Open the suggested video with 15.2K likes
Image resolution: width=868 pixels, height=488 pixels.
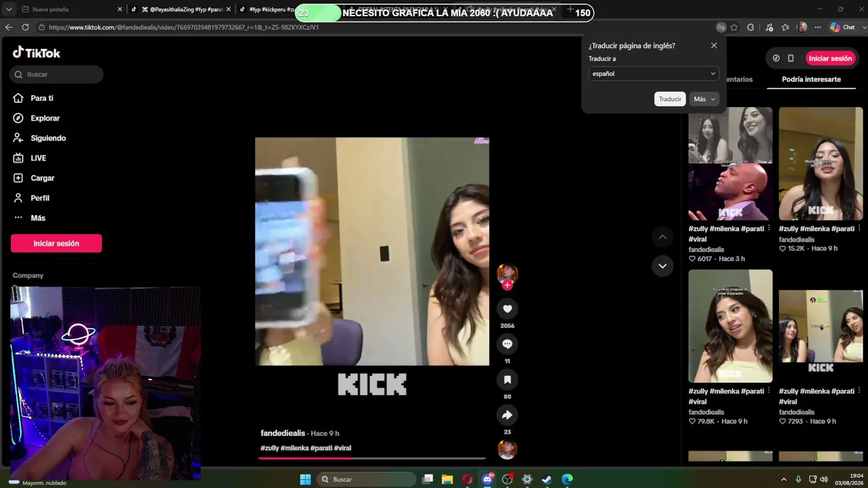click(x=821, y=163)
